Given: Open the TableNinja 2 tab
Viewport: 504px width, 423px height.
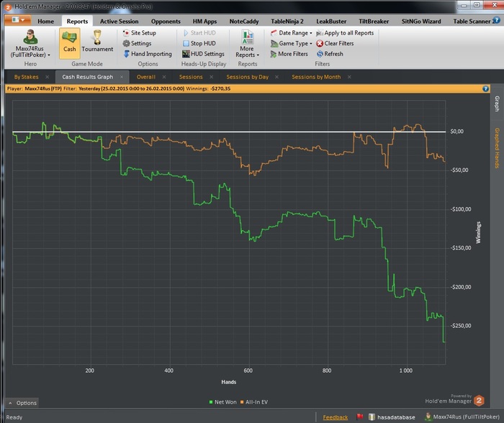Looking at the screenshot, I should [287, 21].
